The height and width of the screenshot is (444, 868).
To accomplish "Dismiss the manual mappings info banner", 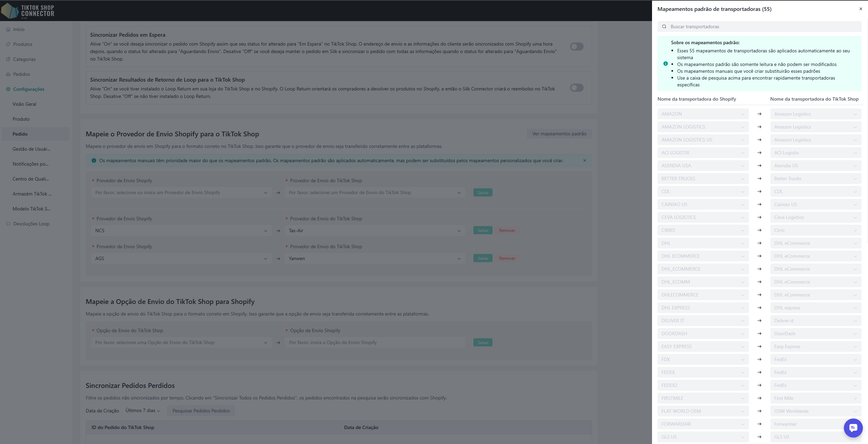I will point(585,160).
